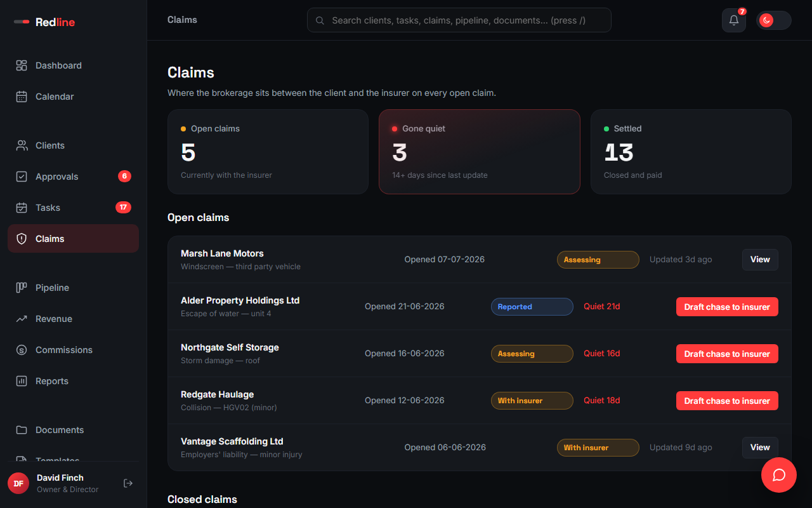Viewport: 812px width, 508px height.
Task: Click Storm damage — roof description
Action: point(220,361)
